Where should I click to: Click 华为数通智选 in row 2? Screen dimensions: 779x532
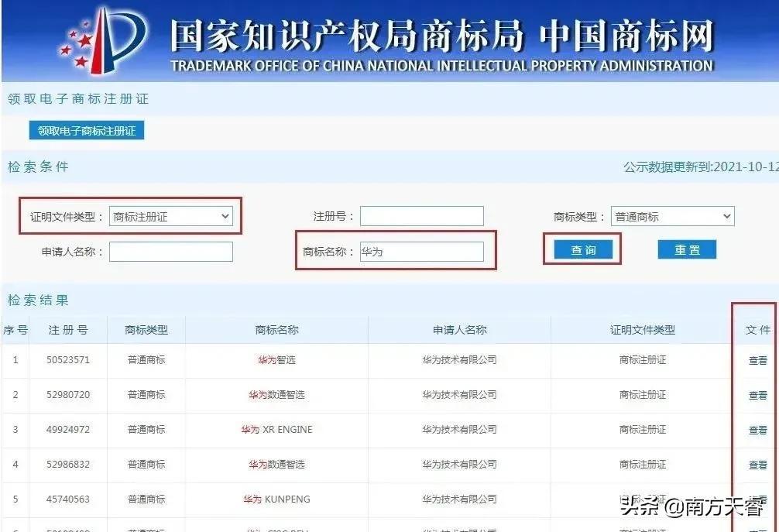click(x=276, y=394)
